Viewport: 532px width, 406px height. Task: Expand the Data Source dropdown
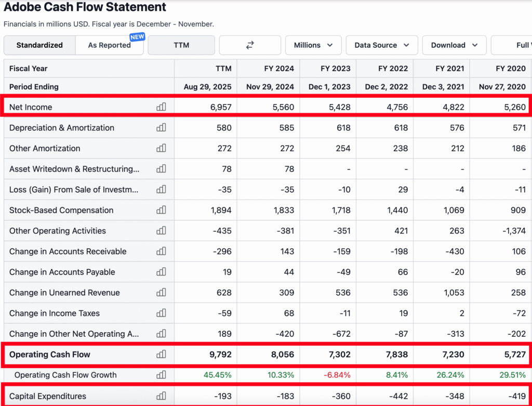pyautogui.click(x=382, y=45)
